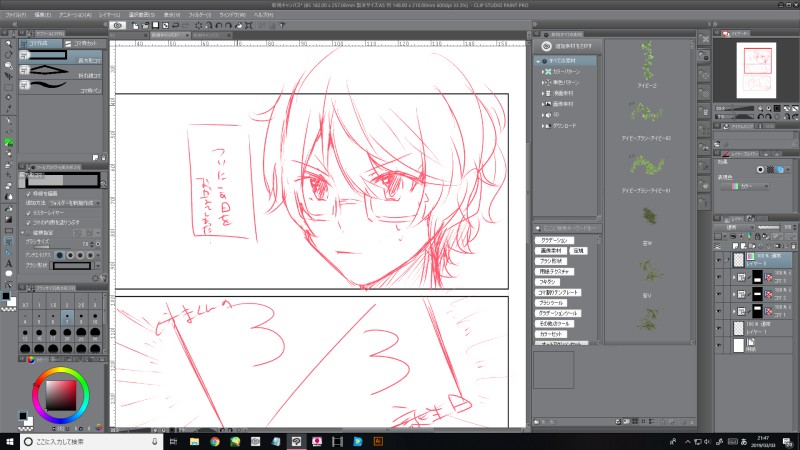The height and width of the screenshot is (450, 800).
Task: Click the Scale/Rotate transform icon
Action: click(249, 25)
